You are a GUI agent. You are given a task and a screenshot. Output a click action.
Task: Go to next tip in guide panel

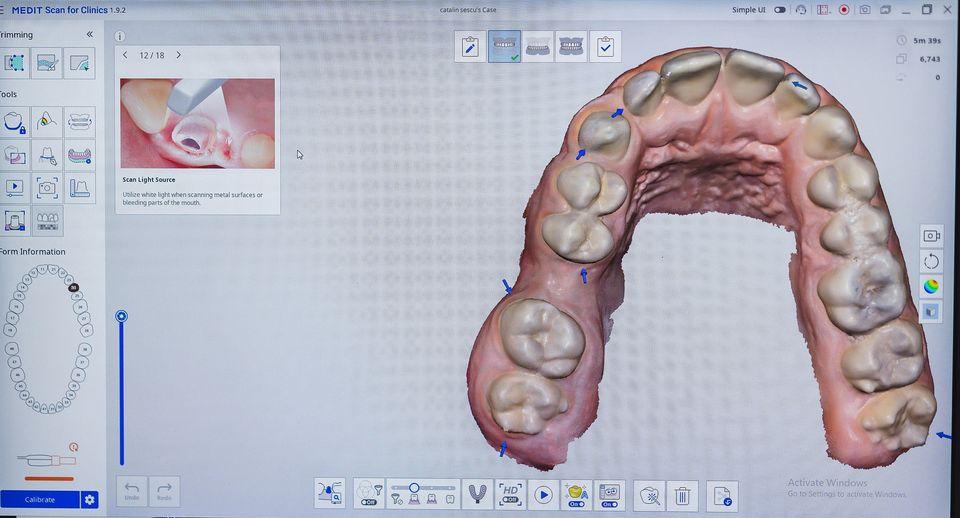click(x=179, y=55)
